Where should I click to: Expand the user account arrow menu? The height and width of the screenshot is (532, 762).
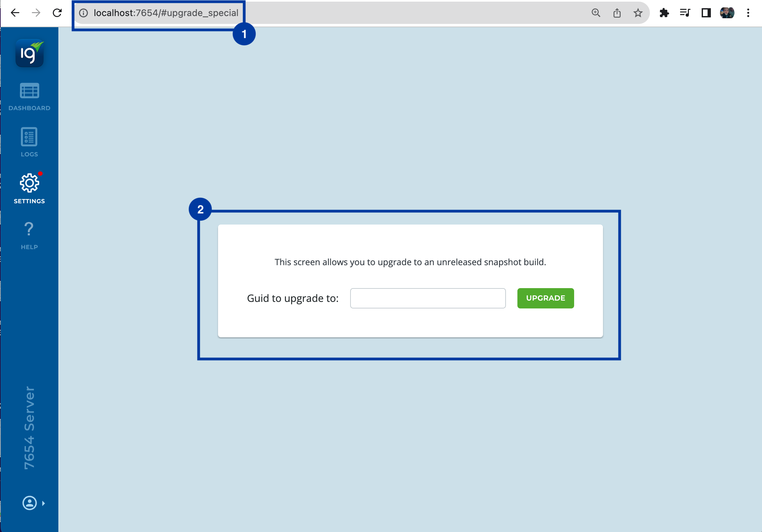coord(44,503)
